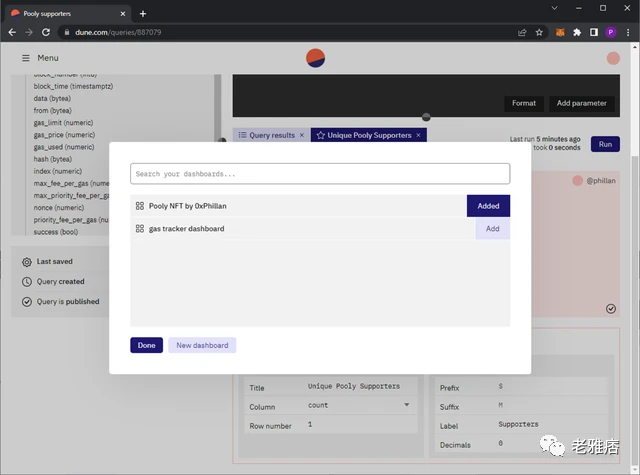Click the @phillan avatar in visualization
The height and width of the screenshot is (475, 640).
[578, 180]
